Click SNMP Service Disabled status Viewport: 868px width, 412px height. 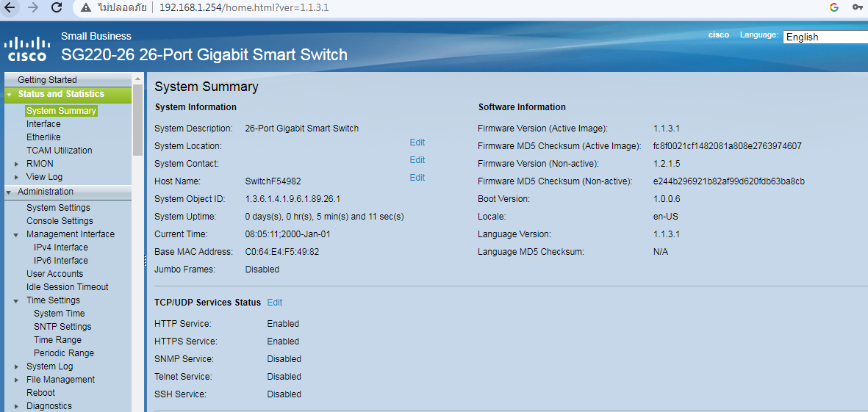coord(284,359)
